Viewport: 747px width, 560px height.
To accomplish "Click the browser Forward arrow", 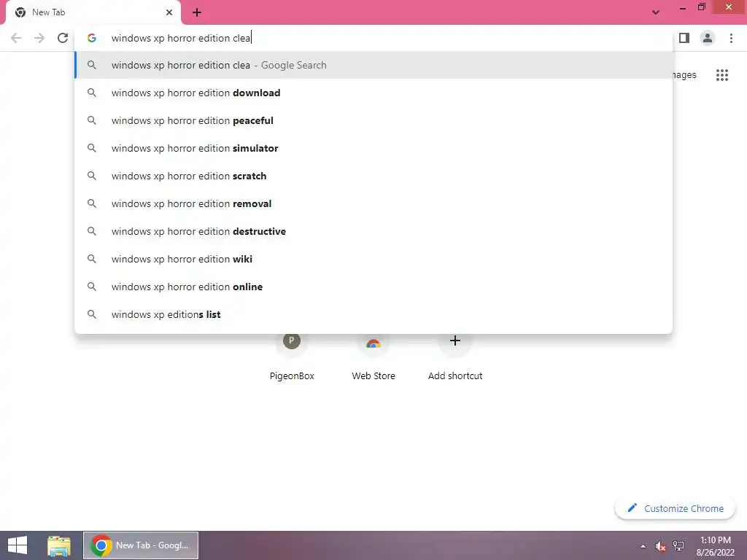I will (39, 38).
